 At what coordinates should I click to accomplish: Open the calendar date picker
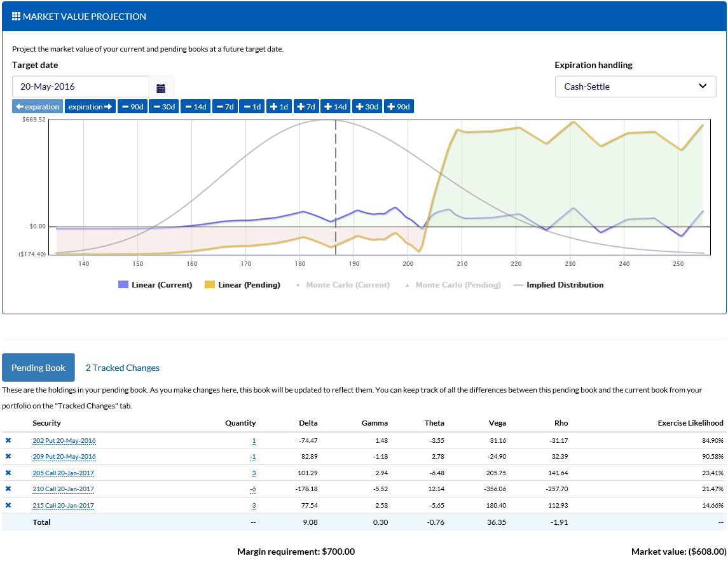(x=162, y=87)
